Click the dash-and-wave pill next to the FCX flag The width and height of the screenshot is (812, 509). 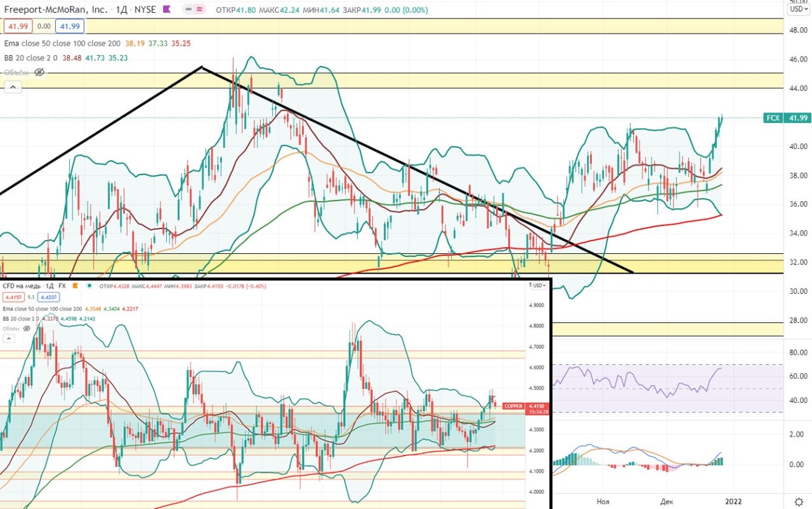(x=194, y=10)
